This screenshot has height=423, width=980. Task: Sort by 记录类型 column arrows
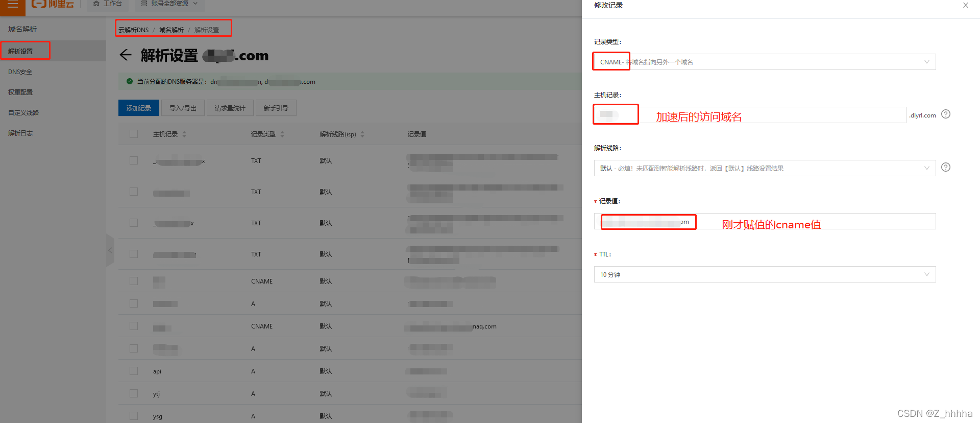[x=282, y=134]
